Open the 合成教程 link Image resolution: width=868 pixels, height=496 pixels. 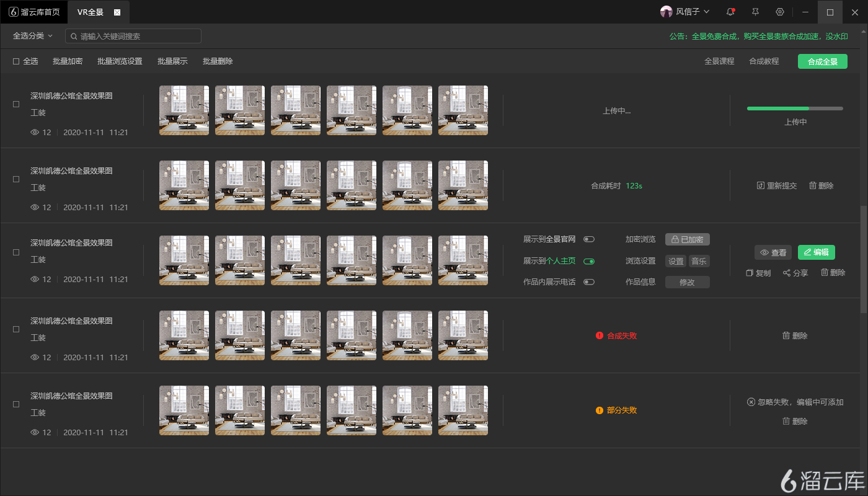point(764,61)
